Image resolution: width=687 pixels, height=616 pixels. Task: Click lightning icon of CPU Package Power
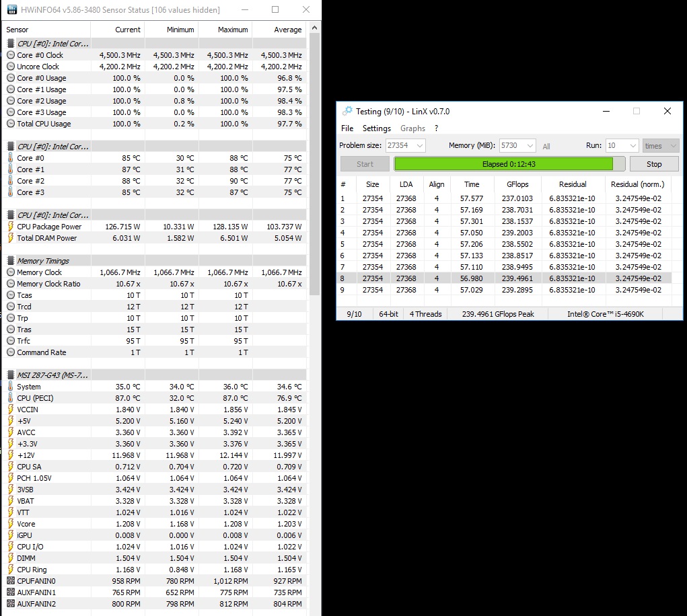(11, 227)
